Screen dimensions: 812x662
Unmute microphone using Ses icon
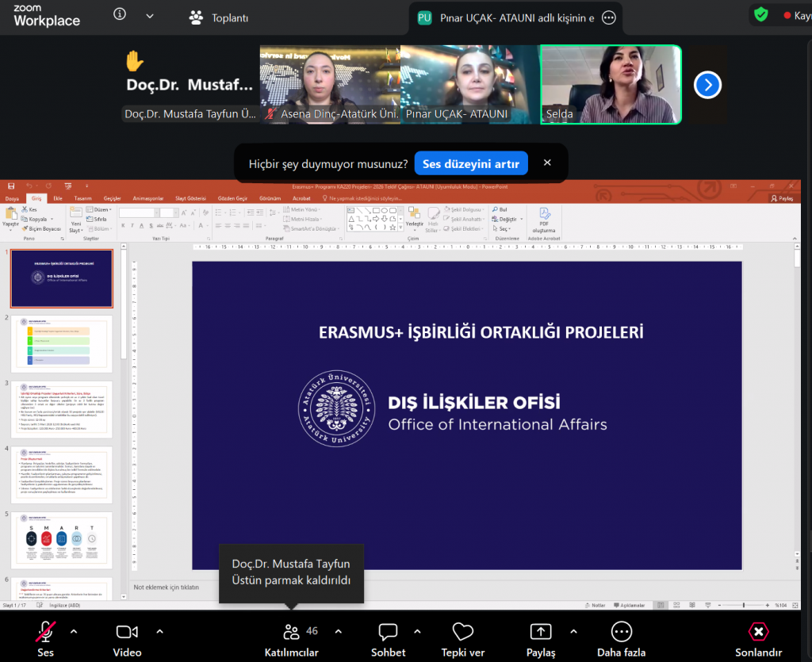(46, 632)
